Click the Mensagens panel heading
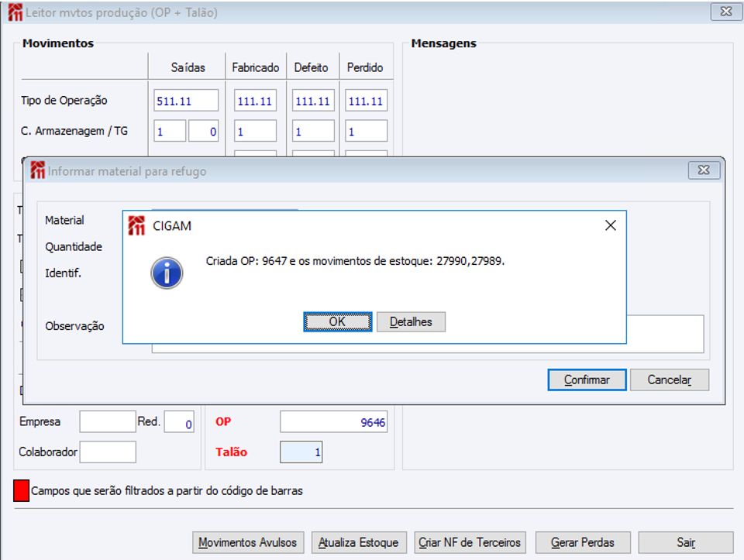This screenshot has width=744, height=560. click(x=443, y=43)
